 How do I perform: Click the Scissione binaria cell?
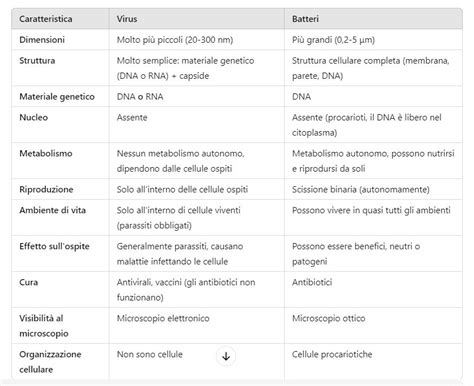coord(361,189)
